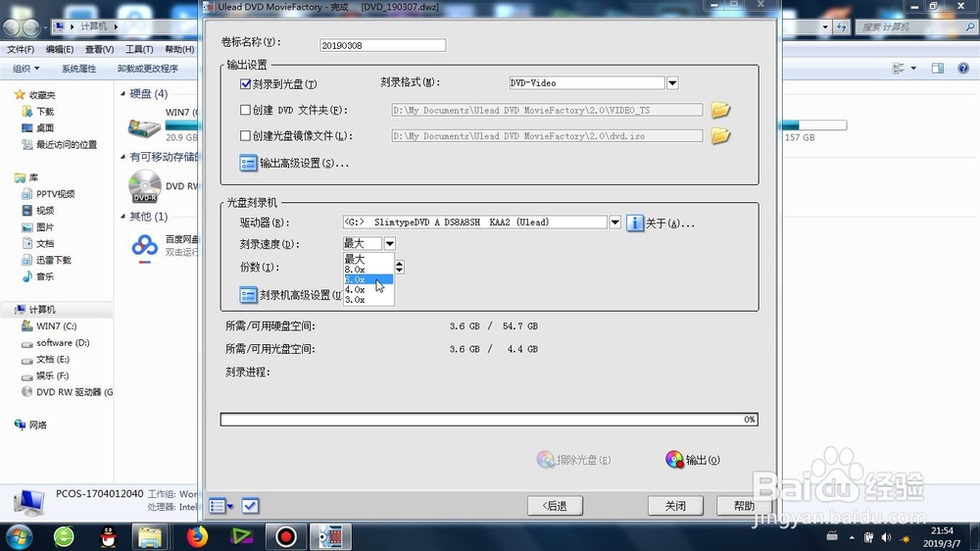Click 输出高级设置(S)... label
Image resolution: width=980 pixels, height=551 pixels.
tap(304, 163)
